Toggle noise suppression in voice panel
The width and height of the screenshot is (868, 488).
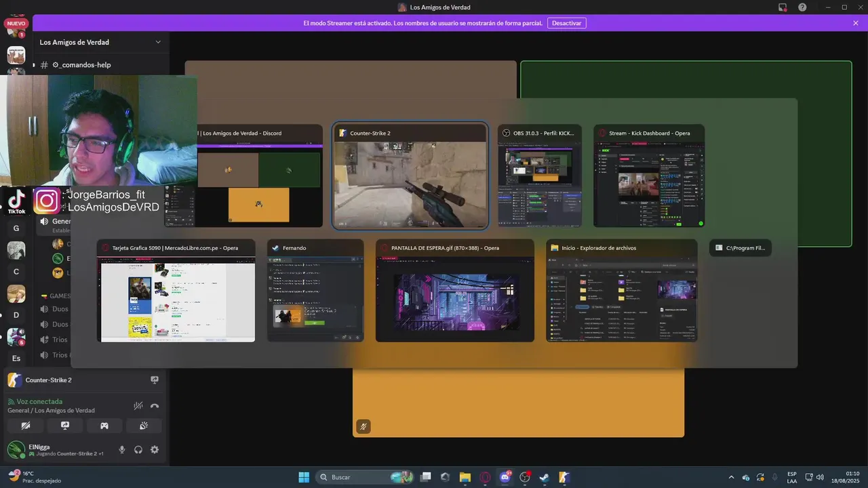pyautogui.click(x=138, y=406)
